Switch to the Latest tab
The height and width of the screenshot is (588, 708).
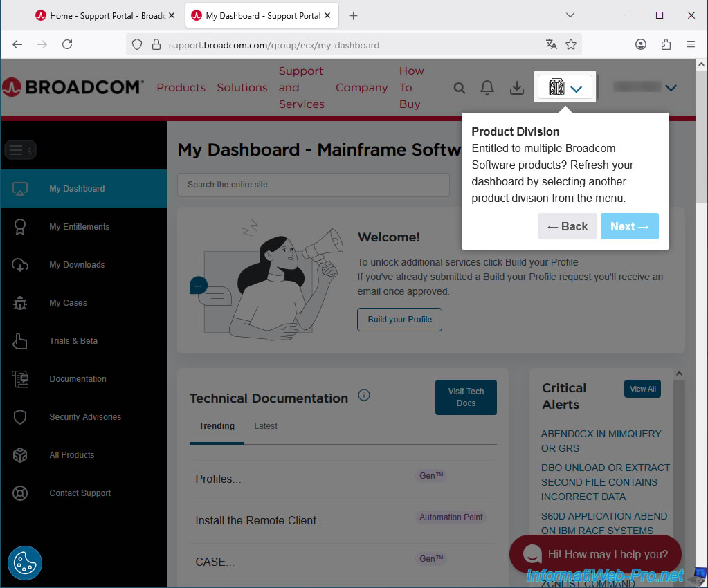(266, 426)
